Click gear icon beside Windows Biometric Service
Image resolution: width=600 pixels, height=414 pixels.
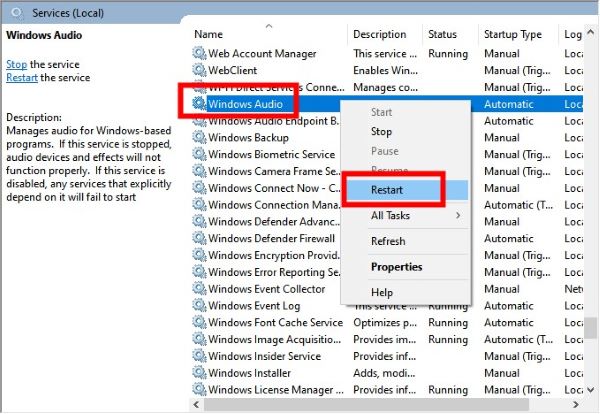coord(199,154)
